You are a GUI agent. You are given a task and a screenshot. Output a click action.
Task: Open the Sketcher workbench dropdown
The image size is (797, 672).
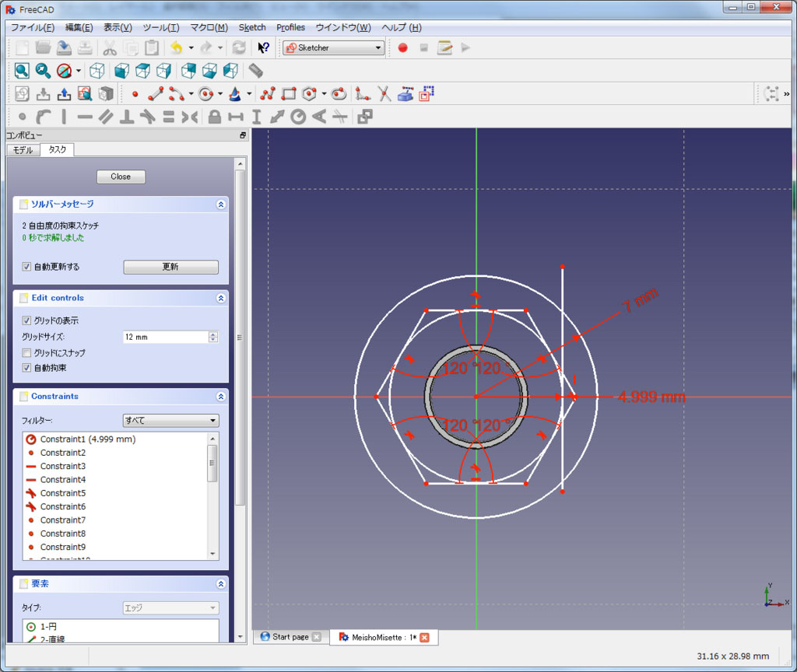pos(334,47)
